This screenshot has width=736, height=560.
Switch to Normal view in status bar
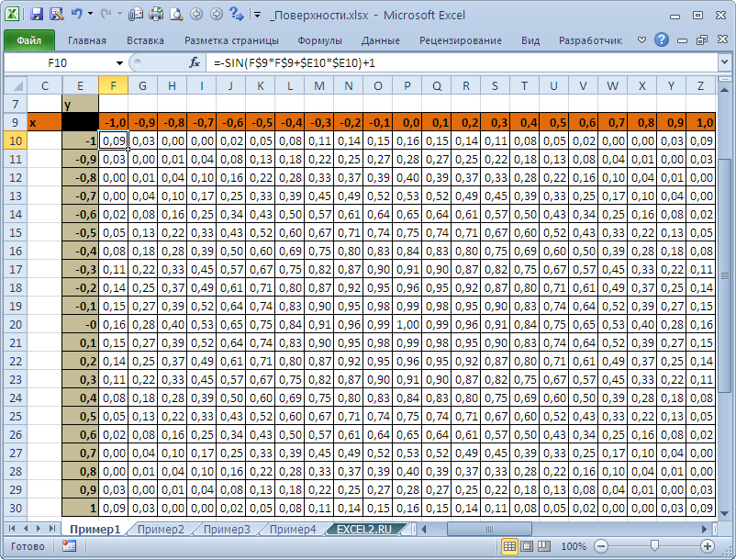coord(509,546)
